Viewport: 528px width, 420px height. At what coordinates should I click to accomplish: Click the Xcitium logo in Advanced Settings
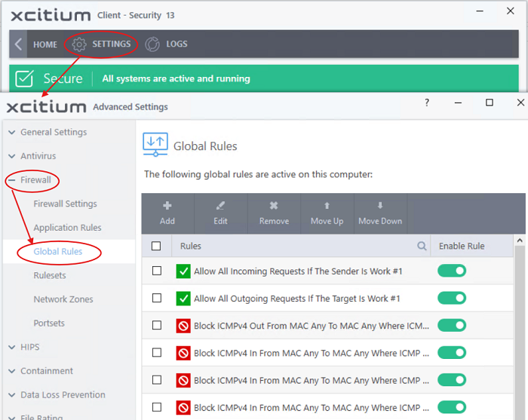[x=47, y=106]
